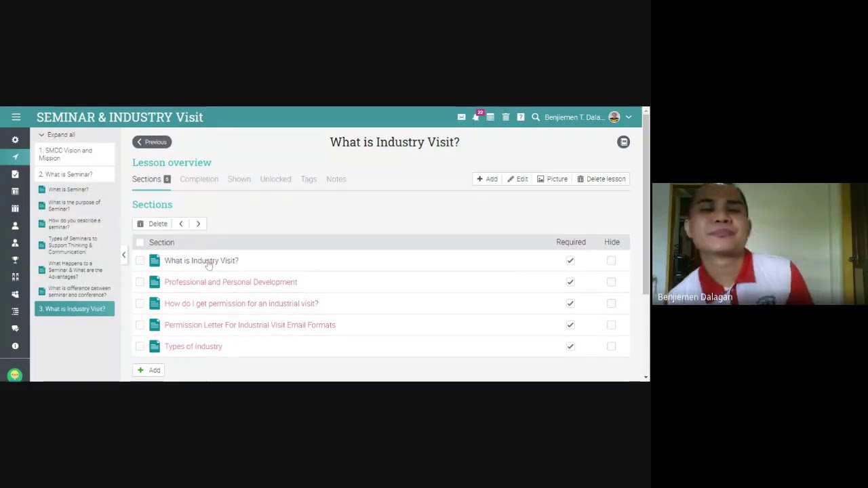Screen dimensions: 868x488
Task: Open the mail messages icon
Action: (x=462, y=117)
